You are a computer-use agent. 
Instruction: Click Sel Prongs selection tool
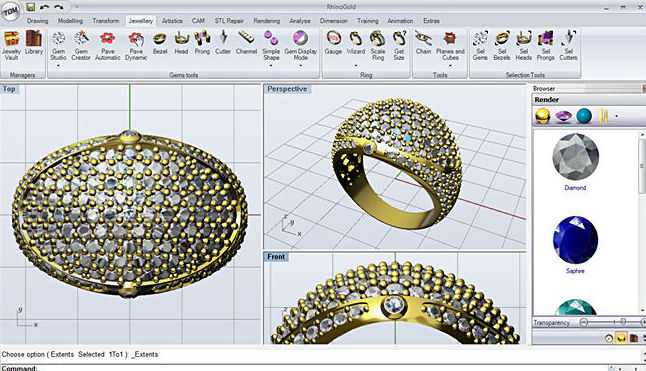pos(545,46)
